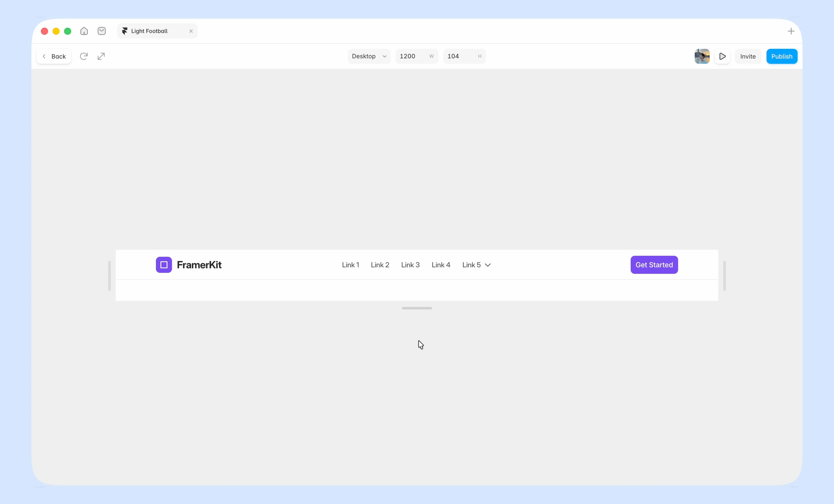The image size is (834, 504).
Task: Open the Desktop breakpoint dropdown
Action: click(x=369, y=56)
